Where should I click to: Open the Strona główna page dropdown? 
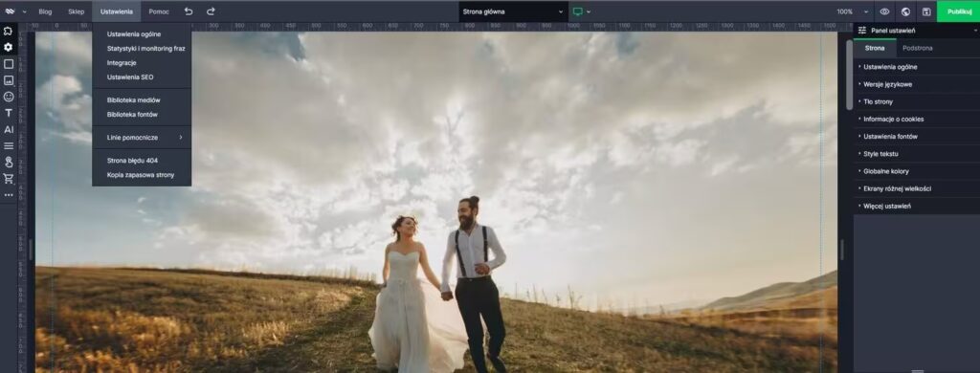[513, 11]
